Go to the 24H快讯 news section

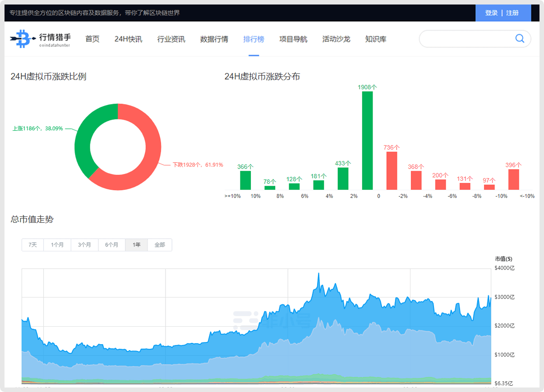[128, 39]
